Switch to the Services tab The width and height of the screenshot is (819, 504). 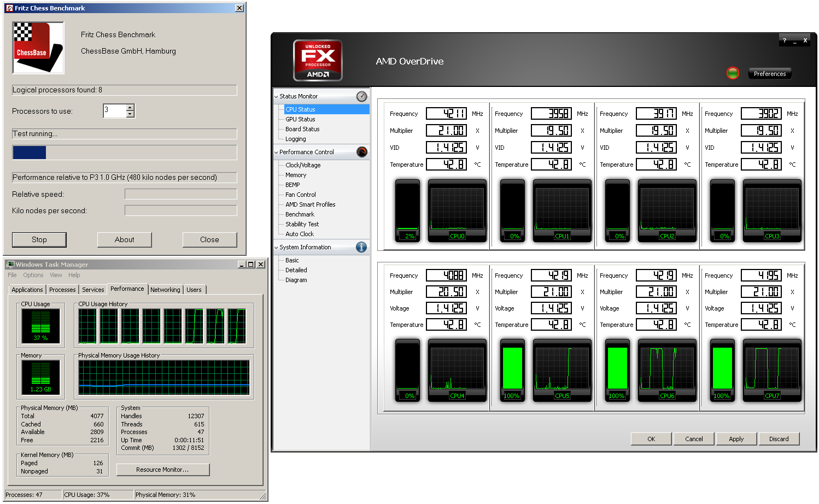coord(93,290)
